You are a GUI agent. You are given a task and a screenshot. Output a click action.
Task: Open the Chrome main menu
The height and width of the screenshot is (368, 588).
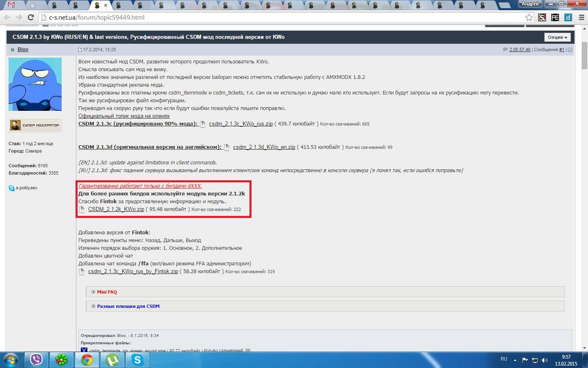click(x=581, y=17)
